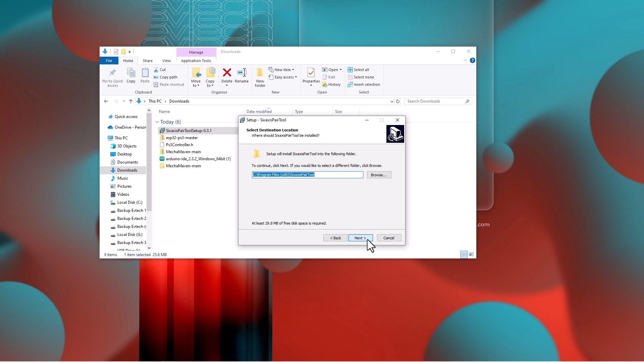
Task: Open recent locations dropdown arrow
Action: tap(124, 101)
